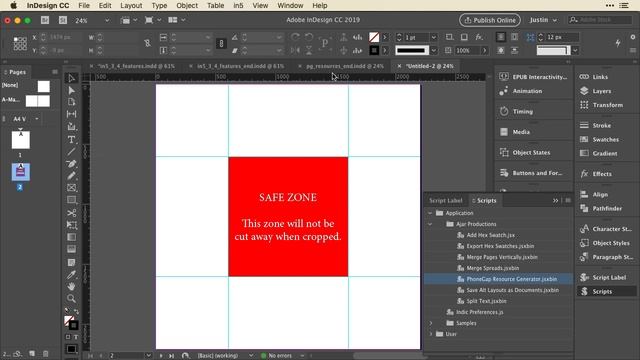
Task: Click the Publish Online button
Action: pos(490,20)
